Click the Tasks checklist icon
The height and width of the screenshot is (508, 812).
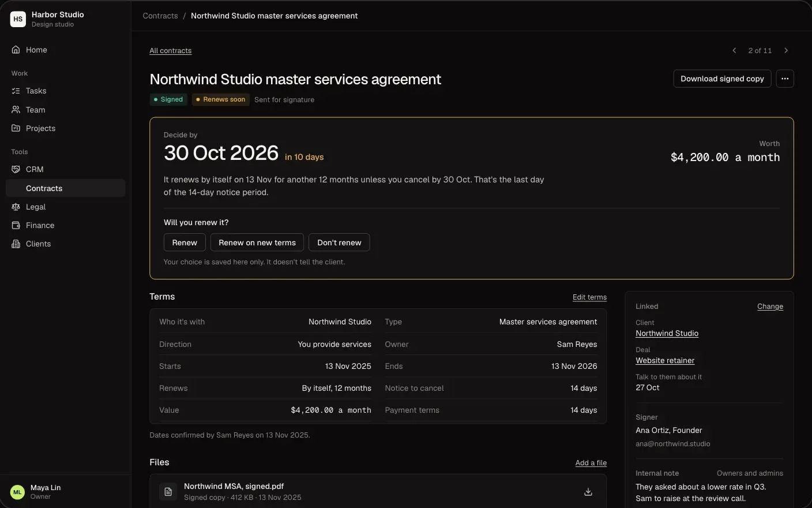point(16,91)
